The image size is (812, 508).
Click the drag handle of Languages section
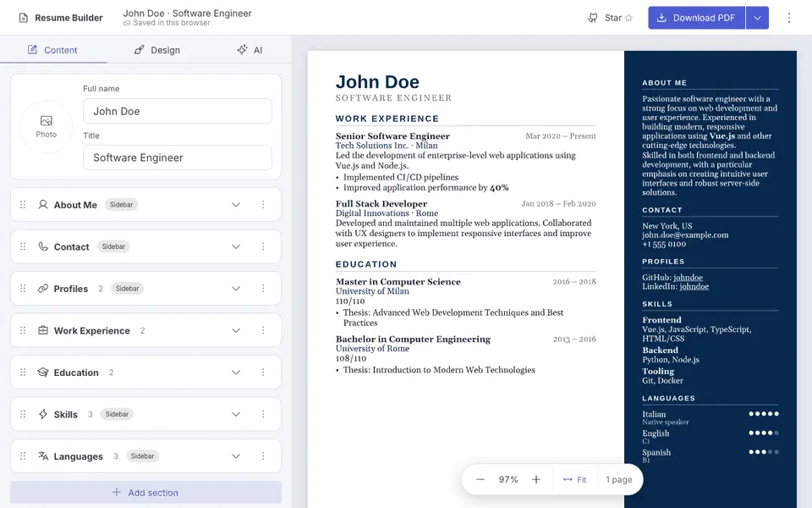click(23, 456)
